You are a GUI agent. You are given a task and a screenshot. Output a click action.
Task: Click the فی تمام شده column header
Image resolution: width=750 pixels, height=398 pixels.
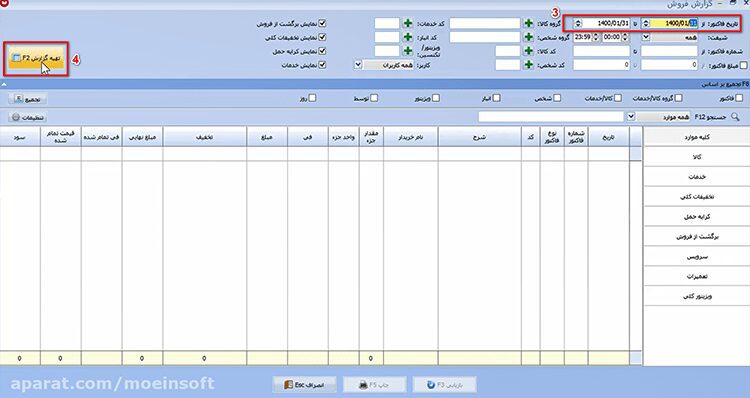(x=101, y=137)
